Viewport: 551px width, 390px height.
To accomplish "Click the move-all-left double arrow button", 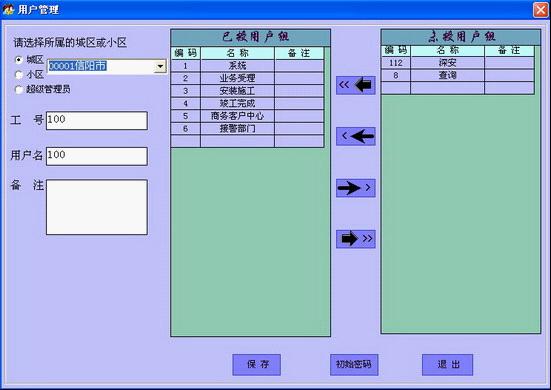I will click(x=356, y=85).
